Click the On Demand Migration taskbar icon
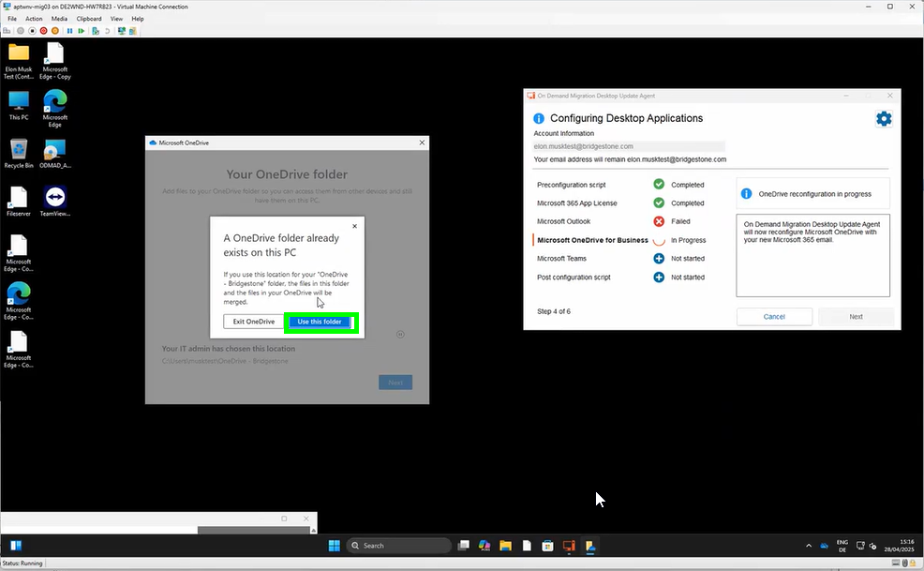Viewport: 924px width, 571px height. tap(569, 546)
